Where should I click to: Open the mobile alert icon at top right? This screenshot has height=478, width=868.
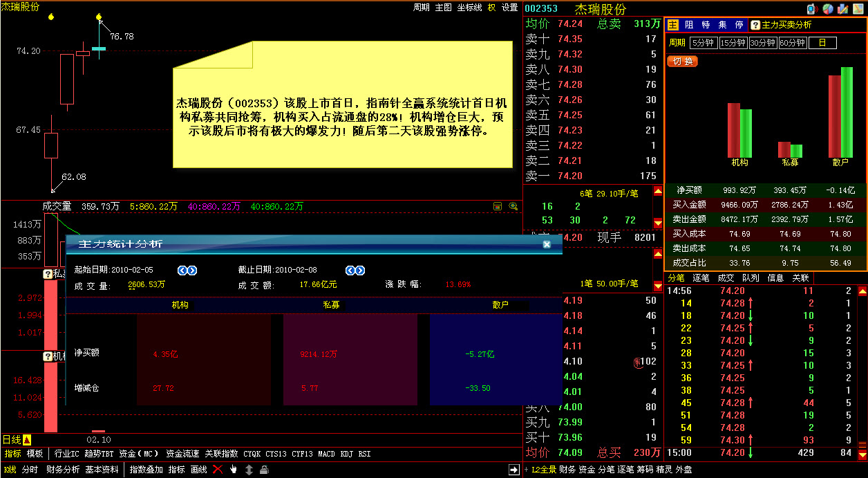click(x=812, y=9)
